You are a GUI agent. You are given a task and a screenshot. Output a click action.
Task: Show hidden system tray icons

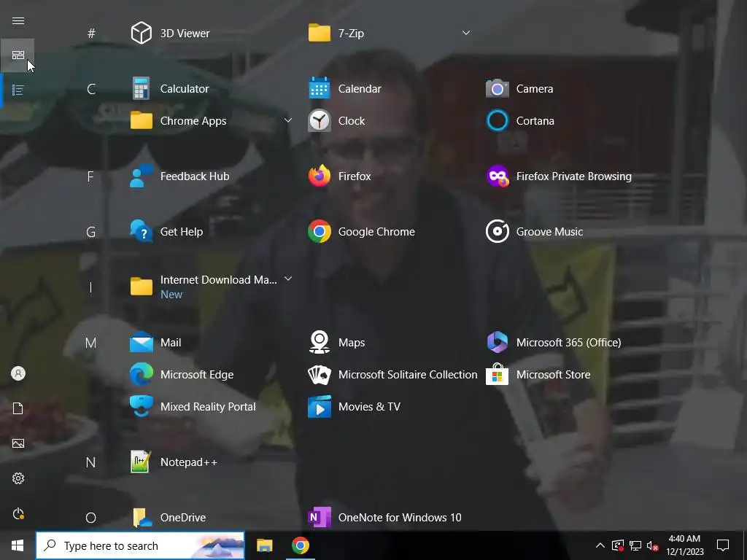(x=600, y=545)
